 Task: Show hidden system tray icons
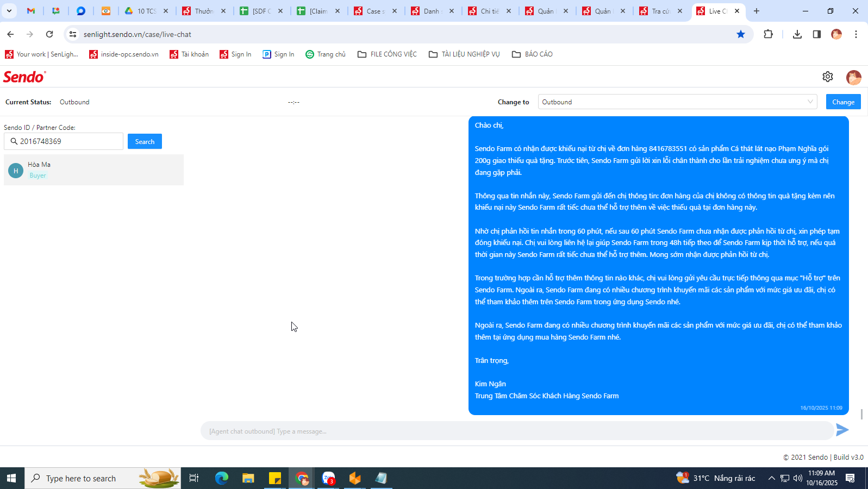771,478
